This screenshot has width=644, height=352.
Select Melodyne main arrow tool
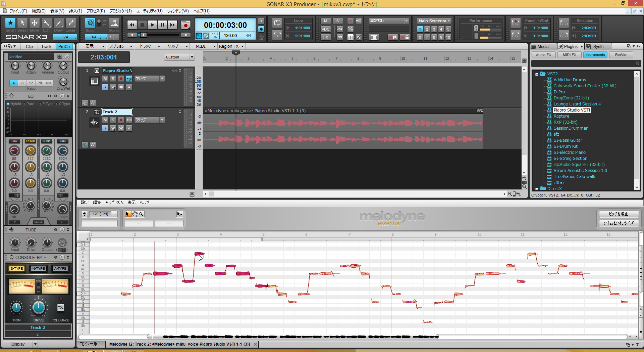pyautogui.click(x=128, y=214)
